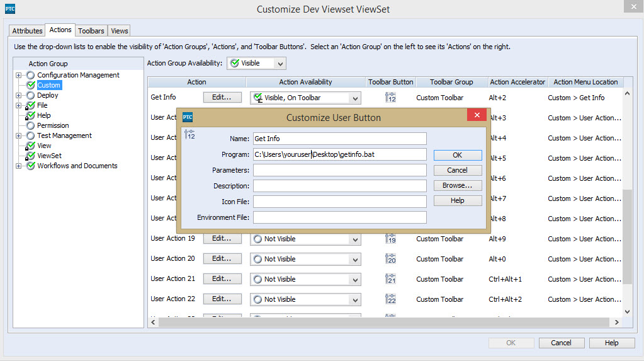Click Cancel in Customize User Button dialog
The width and height of the screenshot is (644, 361).
458,170
